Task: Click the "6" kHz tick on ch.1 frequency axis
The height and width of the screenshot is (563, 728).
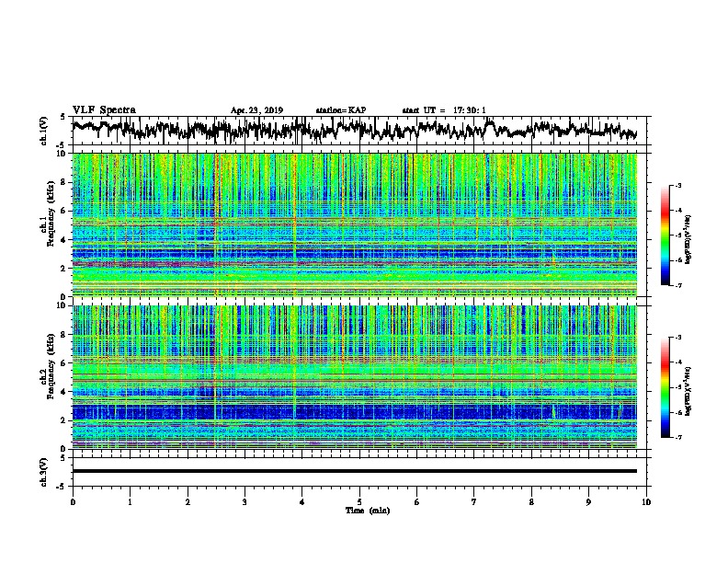Action: click(64, 212)
